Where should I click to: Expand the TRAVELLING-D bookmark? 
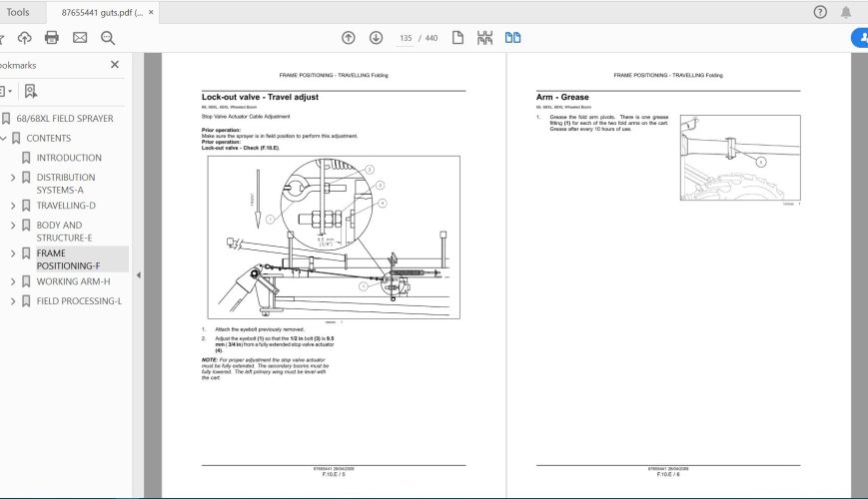tap(13, 206)
